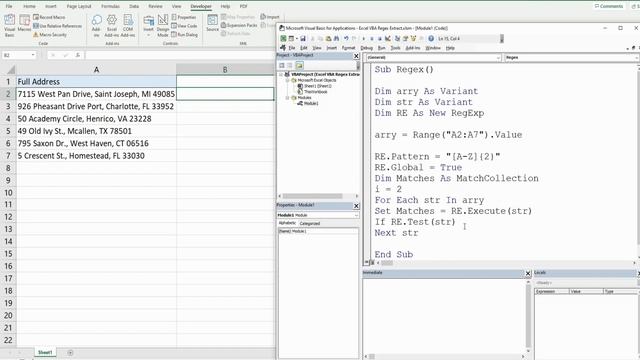This screenshot has height=360, width=640.
Task: Click View Code icon in Project pane
Action: [x=282, y=65]
